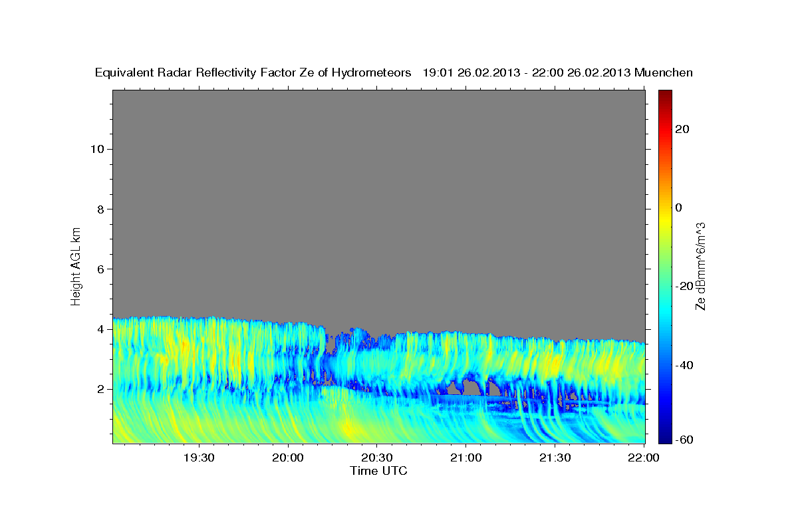
Task: Click the gray hole in cloud near 21:05
Action: 472,386
